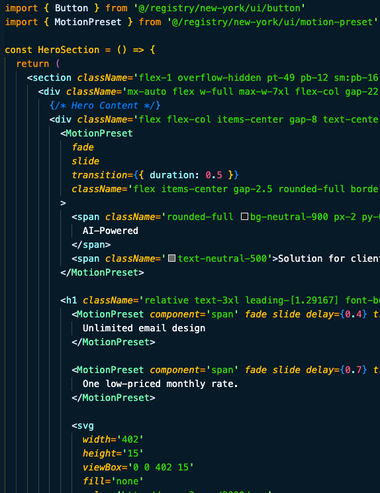380x493 pixels.
Task: Click 'max-w-7xl' class name
Action: click(x=264, y=91)
